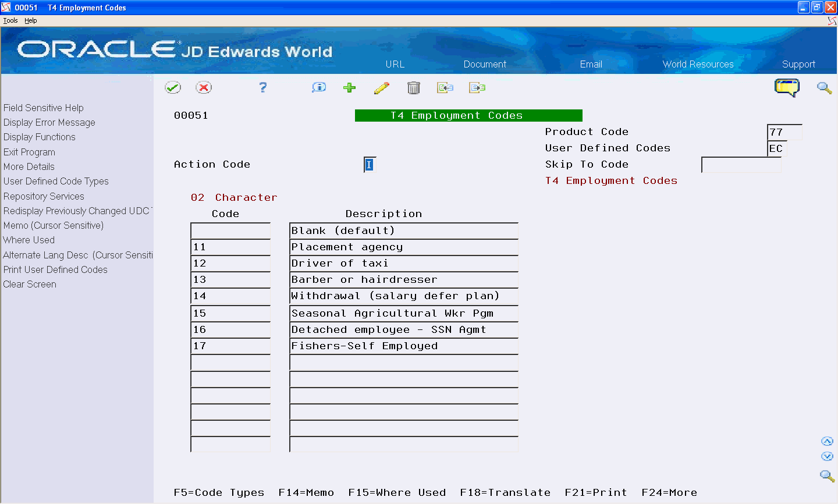Click the green checkmark Enter icon
Viewport: 838px width, 504px height.
pyautogui.click(x=173, y=87)
